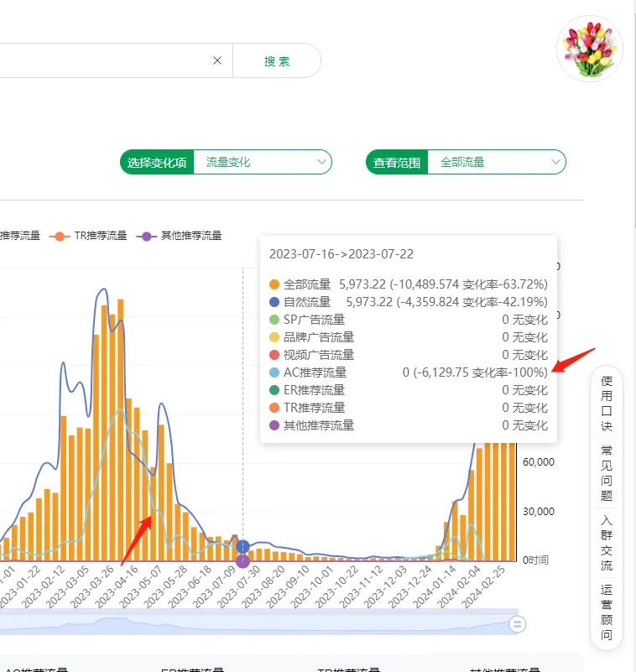The width and height of the screenshot is (636, 672).
Task: Open 使用口诀 in side panel
Action: [607, 404]
